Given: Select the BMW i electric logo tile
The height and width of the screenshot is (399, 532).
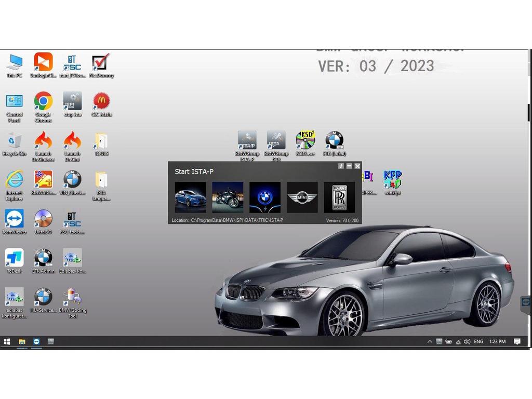Looking at the screenshot, I should coord(265,197).
